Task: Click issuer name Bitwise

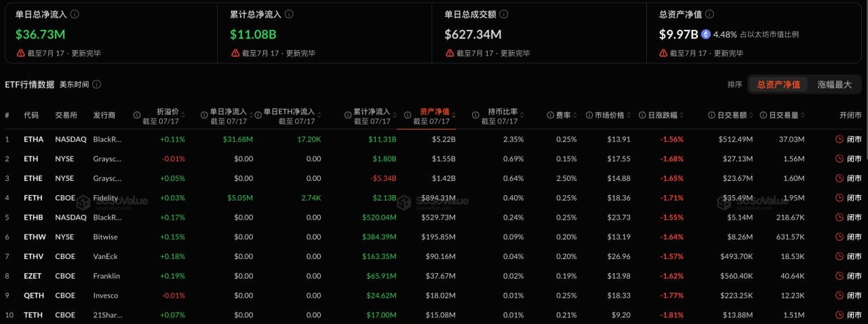Action: [x=106, y=237]
